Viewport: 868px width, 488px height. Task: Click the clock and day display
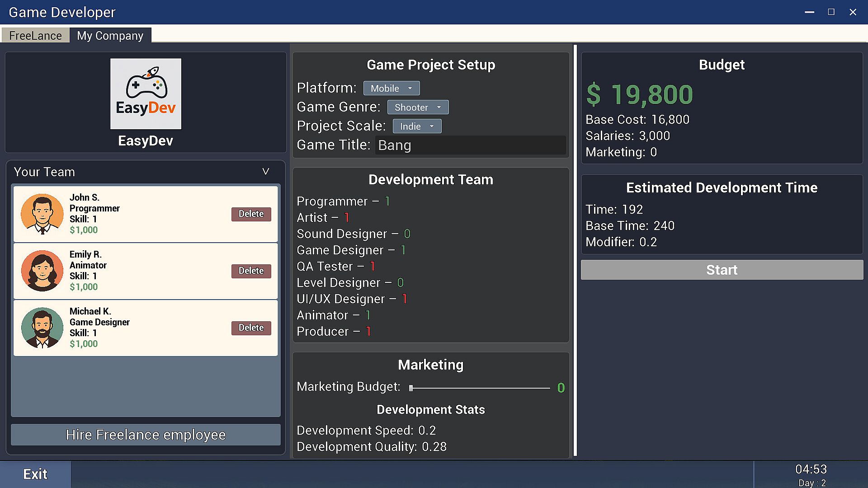tap(811, 474)
